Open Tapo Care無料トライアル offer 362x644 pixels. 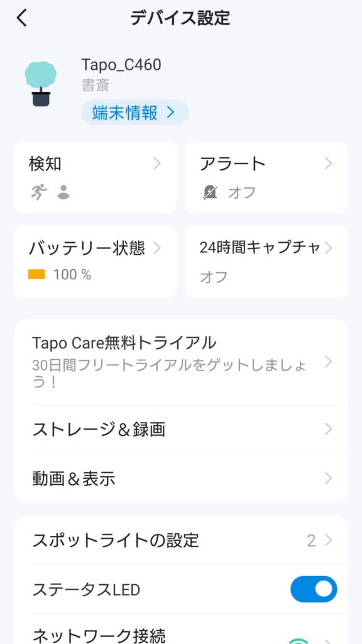pos(181,362)
